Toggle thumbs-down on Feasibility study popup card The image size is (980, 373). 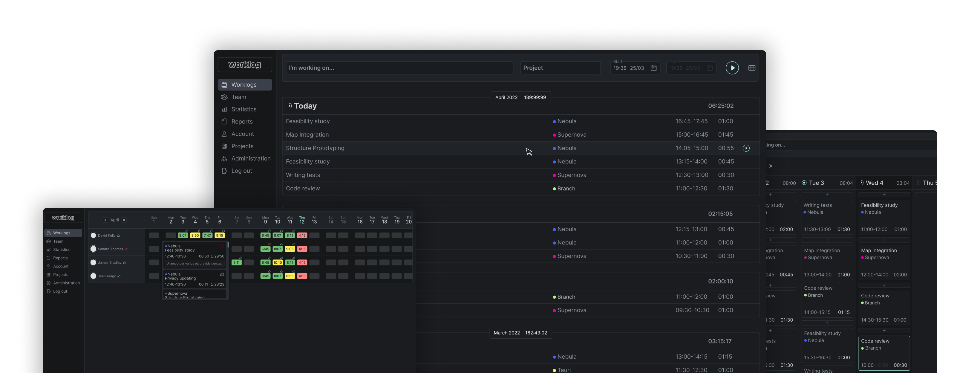[x=222, y=246]
